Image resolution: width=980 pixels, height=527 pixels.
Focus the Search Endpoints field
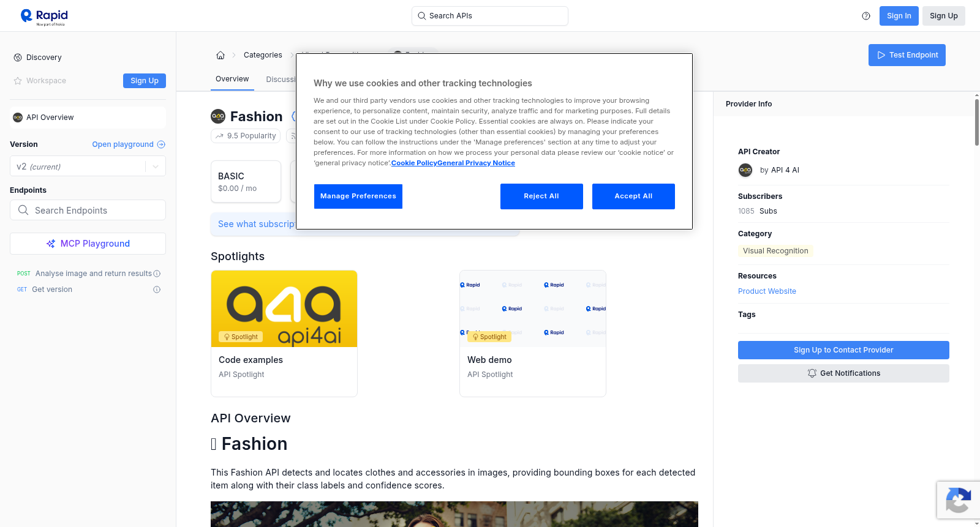coord(88,210)
